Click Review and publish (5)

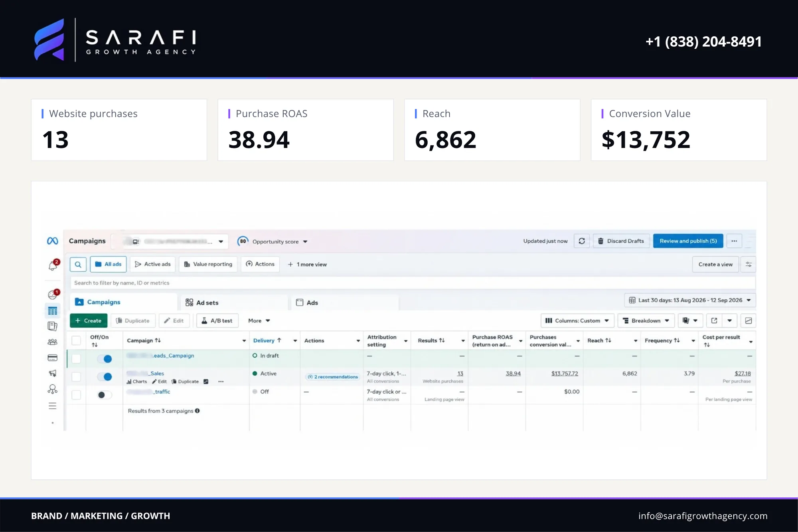[x=688, y=241]
